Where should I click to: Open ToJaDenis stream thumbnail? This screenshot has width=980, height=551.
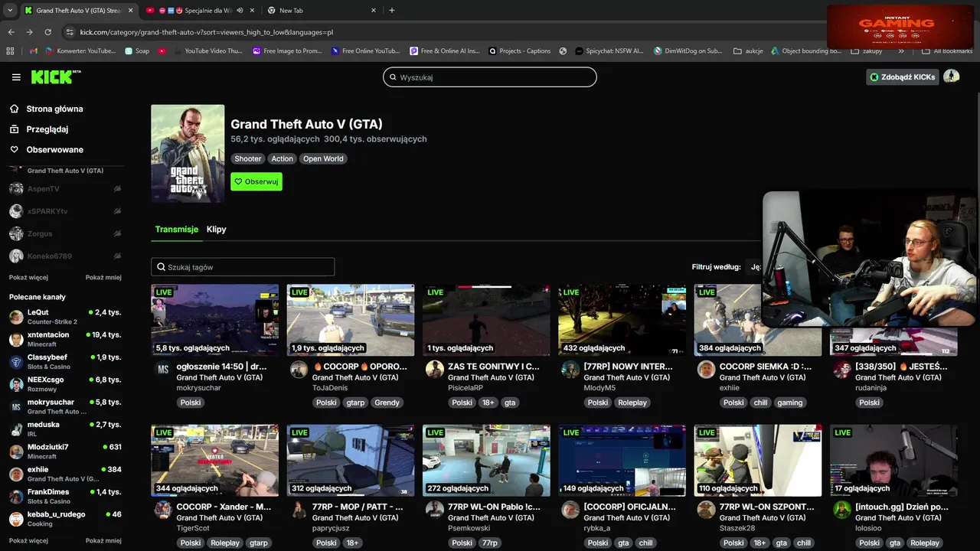pyautogui.click(x=351, y=320)
